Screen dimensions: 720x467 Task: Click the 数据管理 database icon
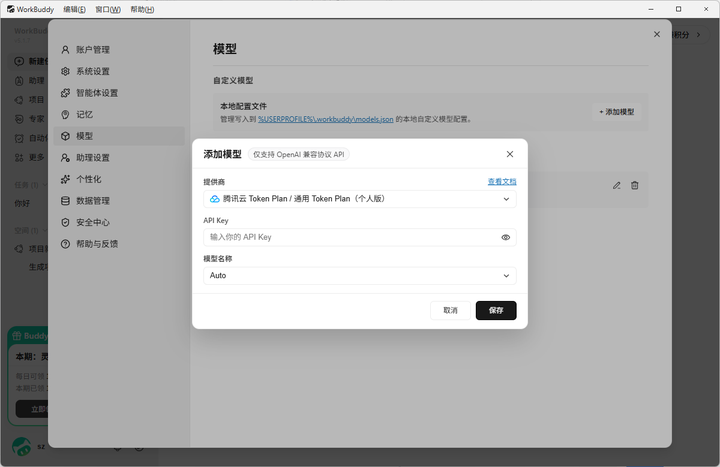coord(65,201)
